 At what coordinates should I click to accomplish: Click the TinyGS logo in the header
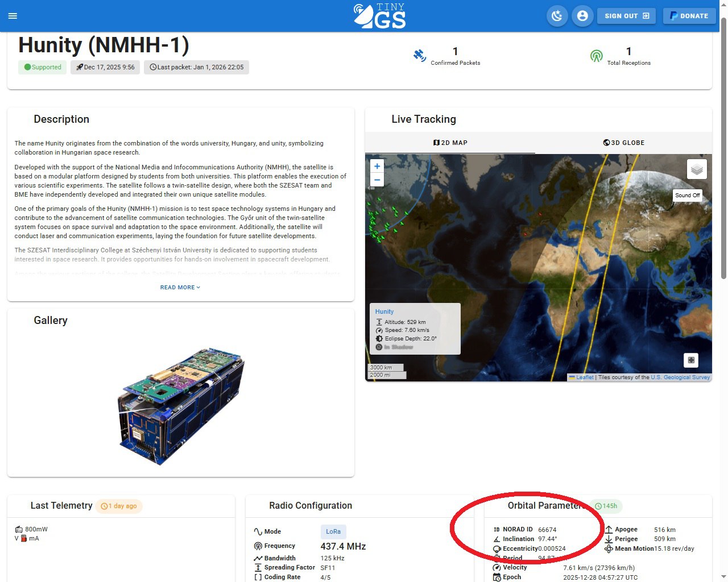(379, 16)
